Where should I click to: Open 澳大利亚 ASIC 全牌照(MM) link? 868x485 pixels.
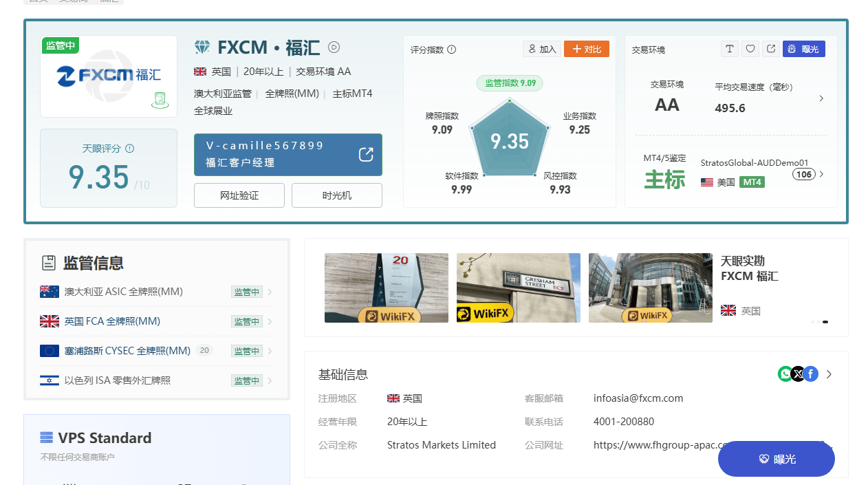[124, 292]
